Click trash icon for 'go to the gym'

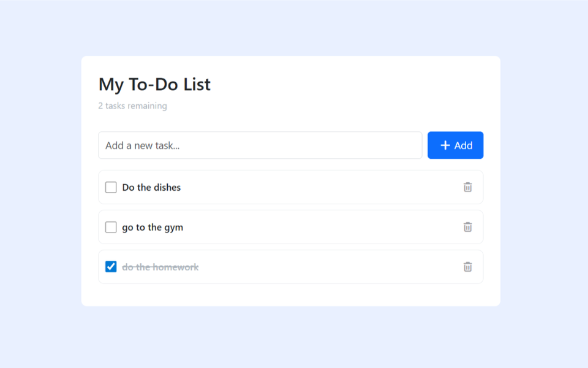tap(467, 227)
